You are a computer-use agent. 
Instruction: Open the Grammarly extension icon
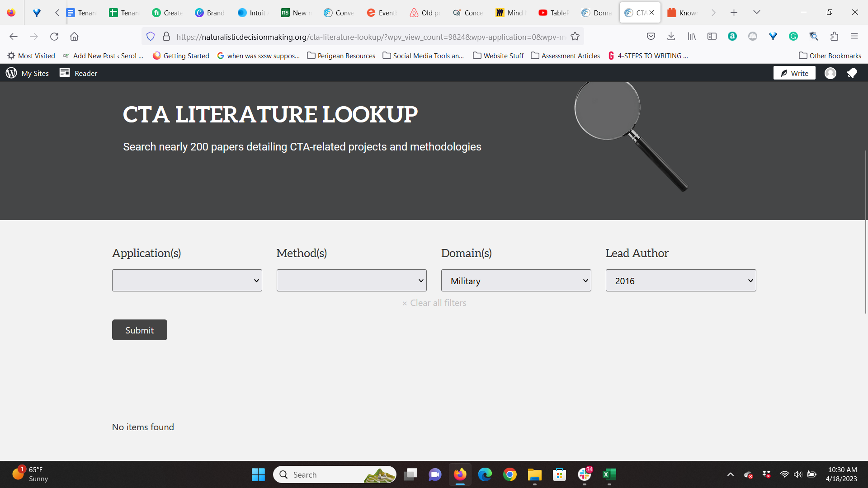[793, 37]
